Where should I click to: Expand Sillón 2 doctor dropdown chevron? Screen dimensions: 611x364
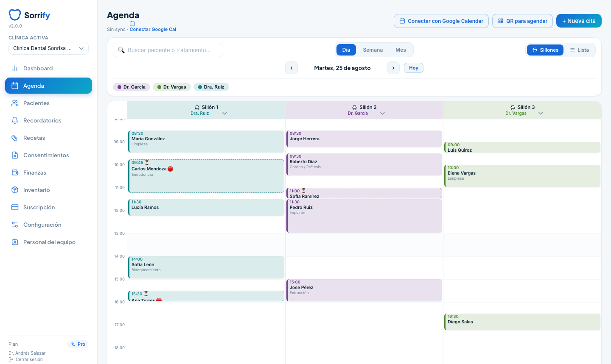click(383, 113)
